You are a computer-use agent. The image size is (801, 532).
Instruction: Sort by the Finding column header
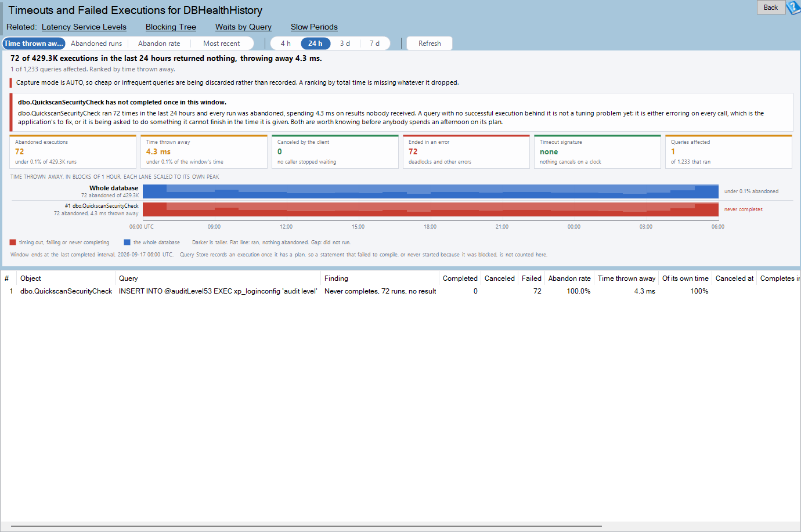click(x=380, y=278)
